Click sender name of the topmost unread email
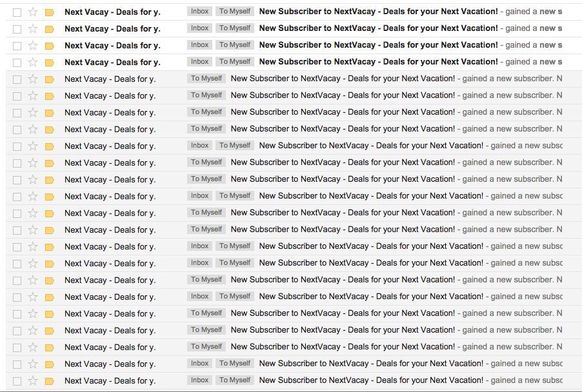582x392 pixels. point(112,12)
